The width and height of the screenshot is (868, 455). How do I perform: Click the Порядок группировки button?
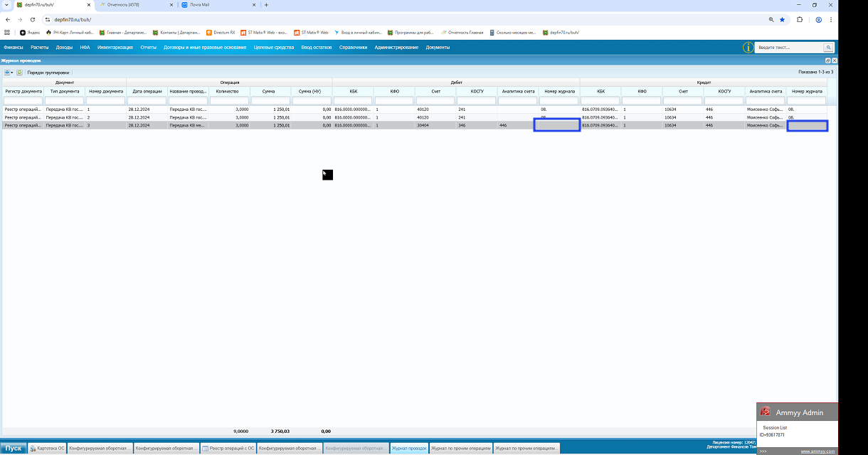(x=48, y=73)
